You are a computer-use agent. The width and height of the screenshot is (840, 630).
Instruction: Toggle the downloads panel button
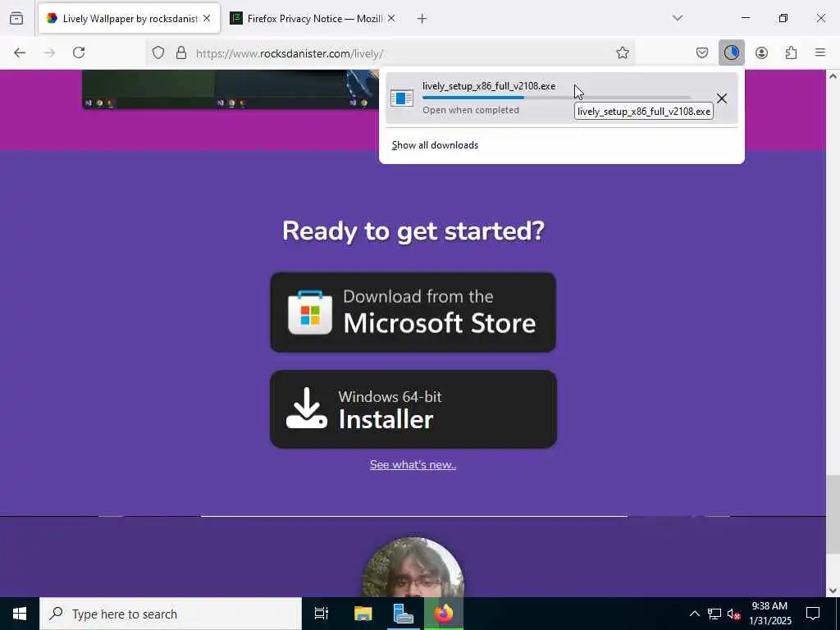pyautogui.click(x=731, y=52)
